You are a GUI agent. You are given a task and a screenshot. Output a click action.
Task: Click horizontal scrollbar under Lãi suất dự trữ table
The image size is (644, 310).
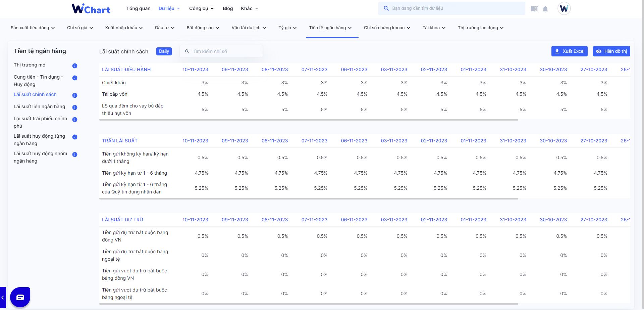pos(309,304)
